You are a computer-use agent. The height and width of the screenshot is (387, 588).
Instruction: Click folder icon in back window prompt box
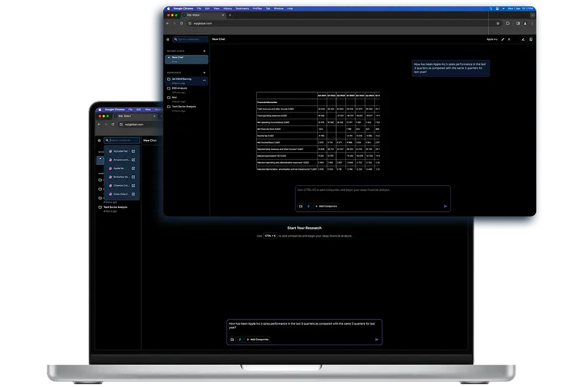click(x=232, y=340)
